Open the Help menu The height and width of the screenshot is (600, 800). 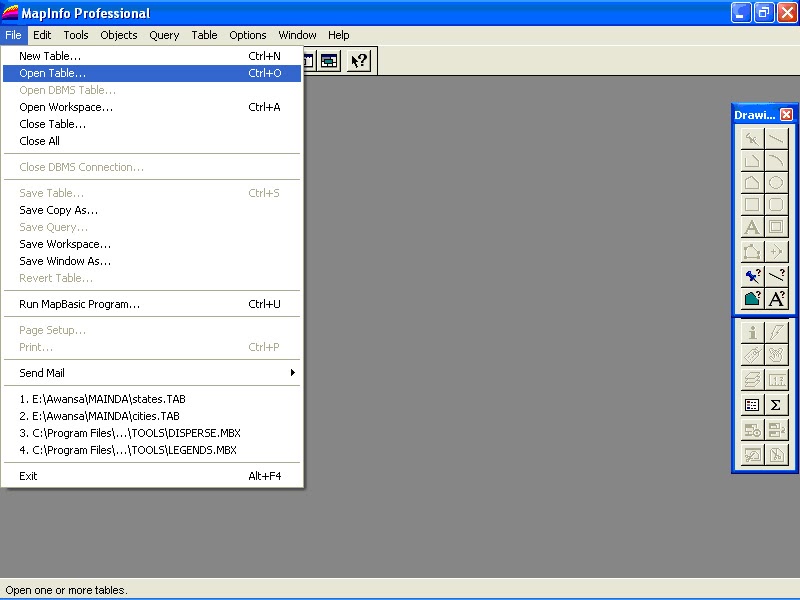coord(338,35)
